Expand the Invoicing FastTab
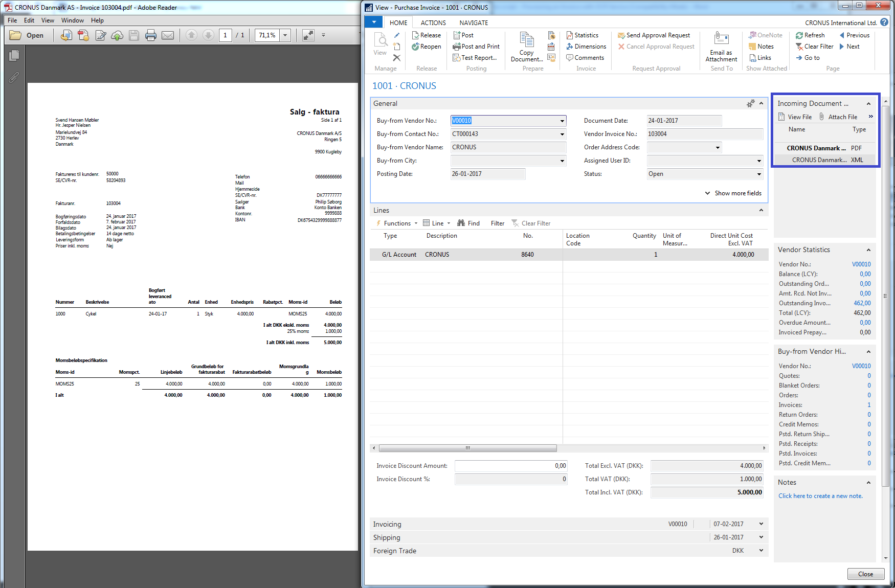The height and width of the screenshot is (588, 895). (x=761, y=524)
